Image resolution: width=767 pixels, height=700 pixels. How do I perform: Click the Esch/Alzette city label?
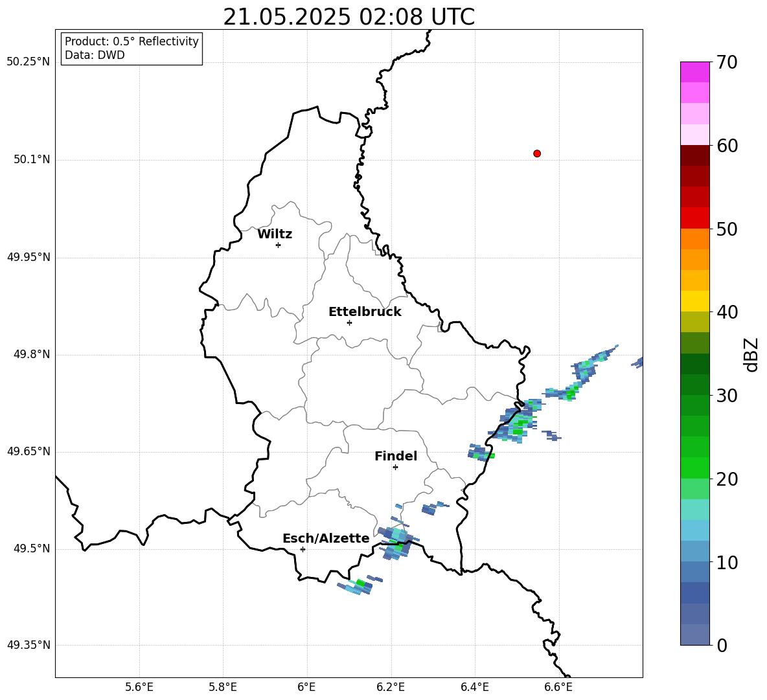pyautogui.click(x=326, y=538)
